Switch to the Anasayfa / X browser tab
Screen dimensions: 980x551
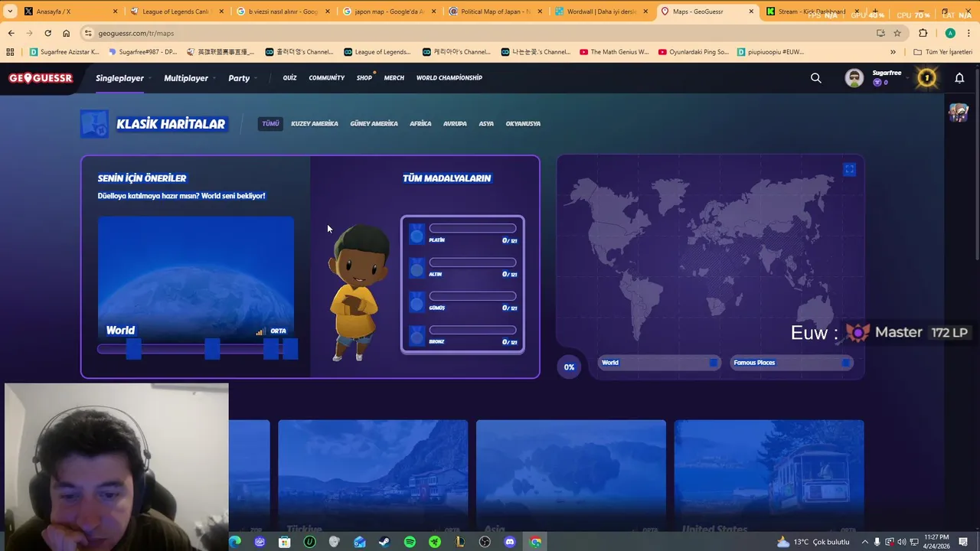tap(70, 11)
